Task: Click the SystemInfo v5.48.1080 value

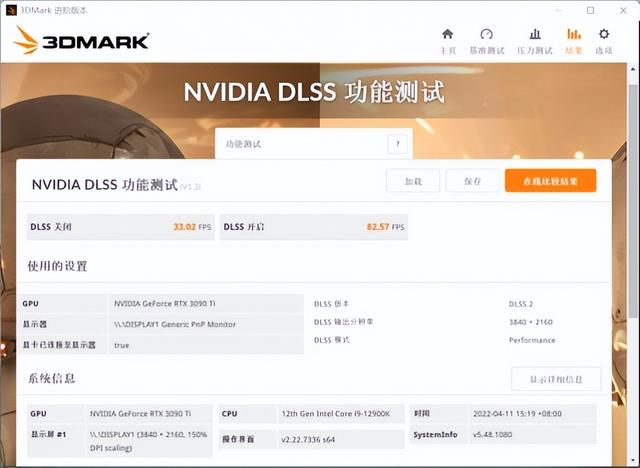Action: point(492,435)
